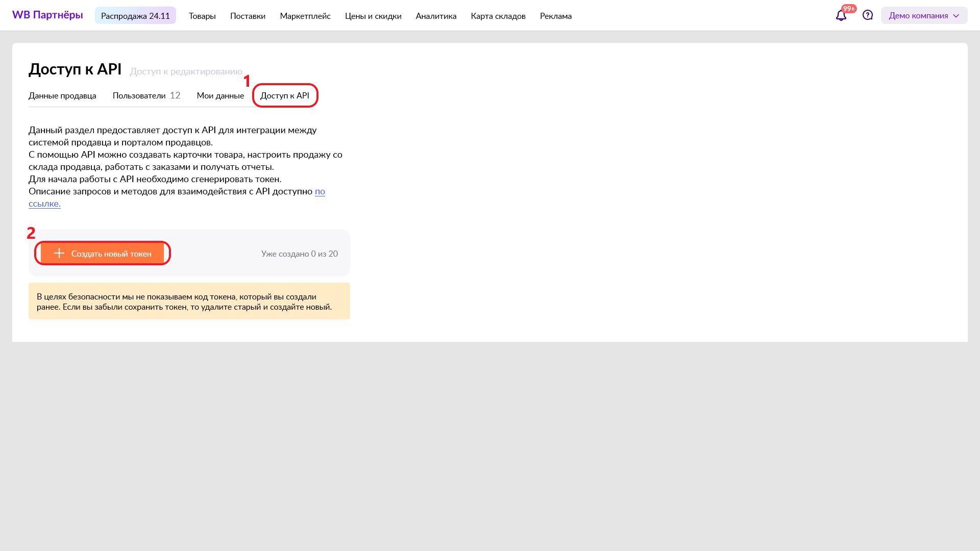Screen dimensions: 980x551
Task: Click the plus icon on create token button
Action: pyautogui.click(x=59, y=254)
